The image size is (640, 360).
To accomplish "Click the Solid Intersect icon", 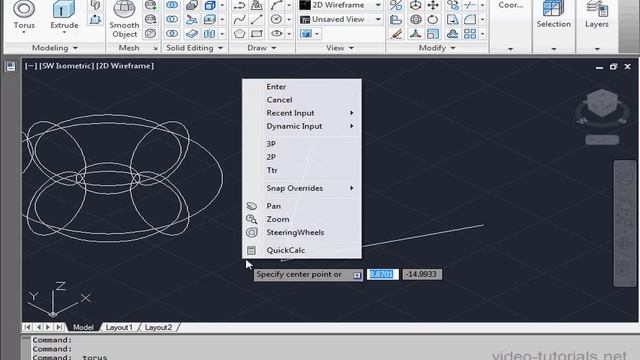I will [x=172, y=33].
